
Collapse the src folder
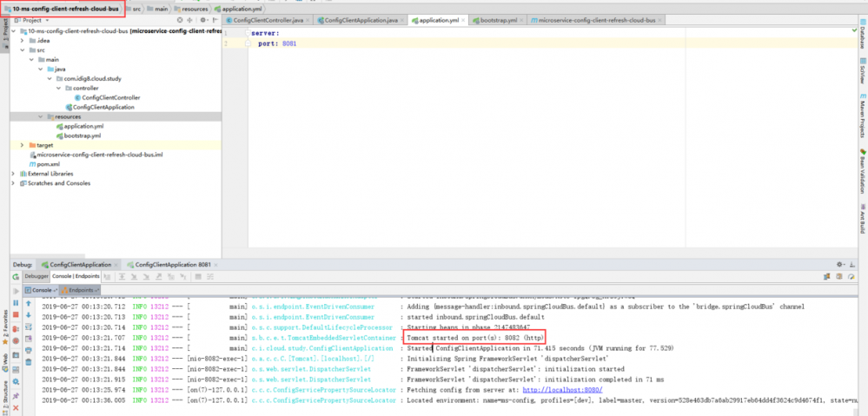22,50
